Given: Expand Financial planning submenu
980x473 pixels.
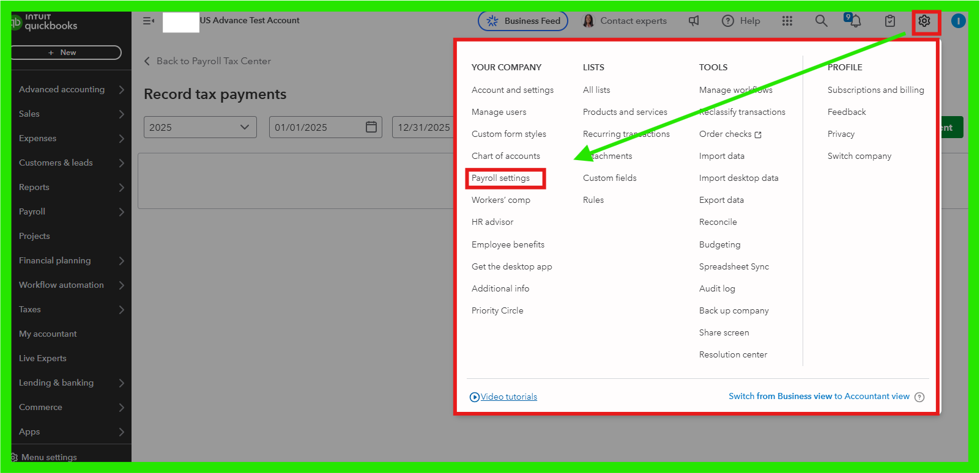Looking at the screenshot, I should (121, 260).
